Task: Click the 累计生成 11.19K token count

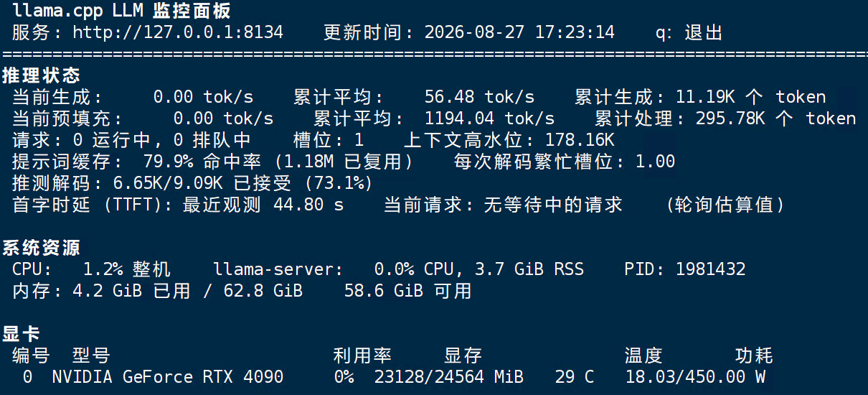Action: [x=751, y=97]
